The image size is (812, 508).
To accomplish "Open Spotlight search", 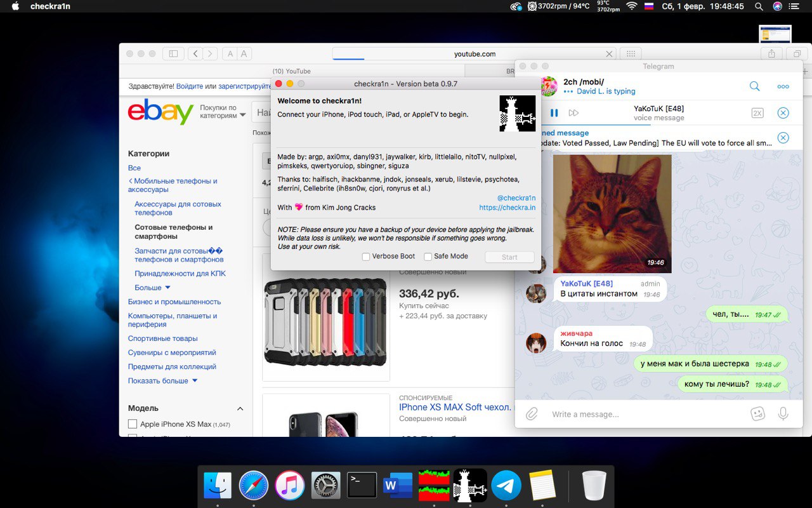I will [x=759, y=6].
